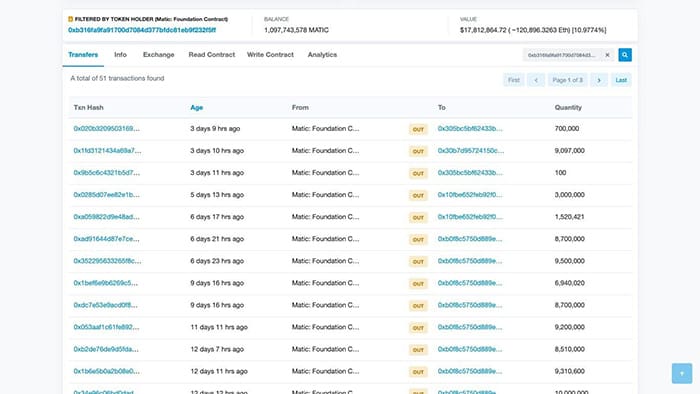Jump to First page button
This screenshot has width=700, height=394.
coord(514,80)
